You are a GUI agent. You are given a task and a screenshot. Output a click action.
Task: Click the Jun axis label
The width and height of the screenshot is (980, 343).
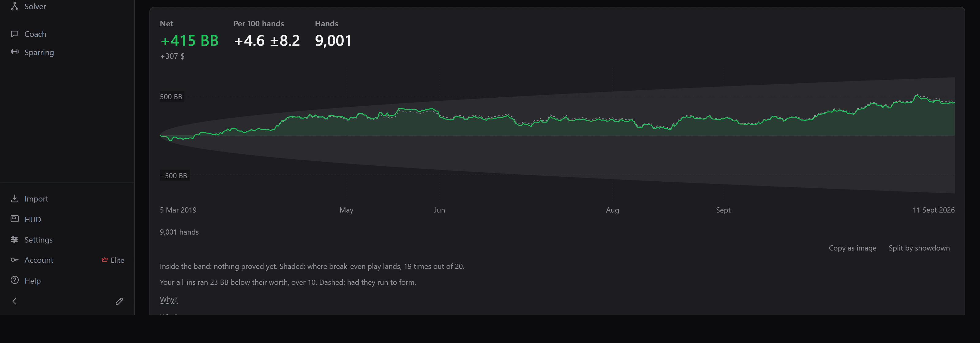pos(439,210)
